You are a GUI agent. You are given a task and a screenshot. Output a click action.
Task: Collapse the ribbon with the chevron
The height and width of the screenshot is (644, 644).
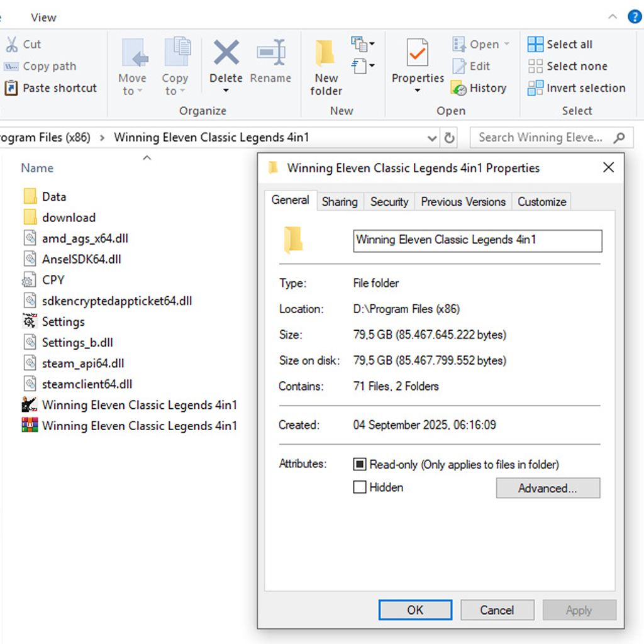(x=613, y=17)
